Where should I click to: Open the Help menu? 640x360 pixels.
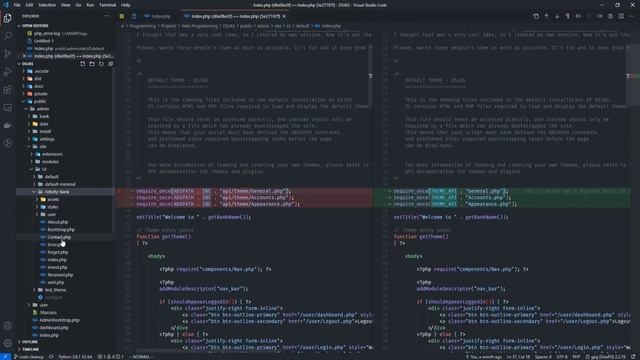coord(125,5)
